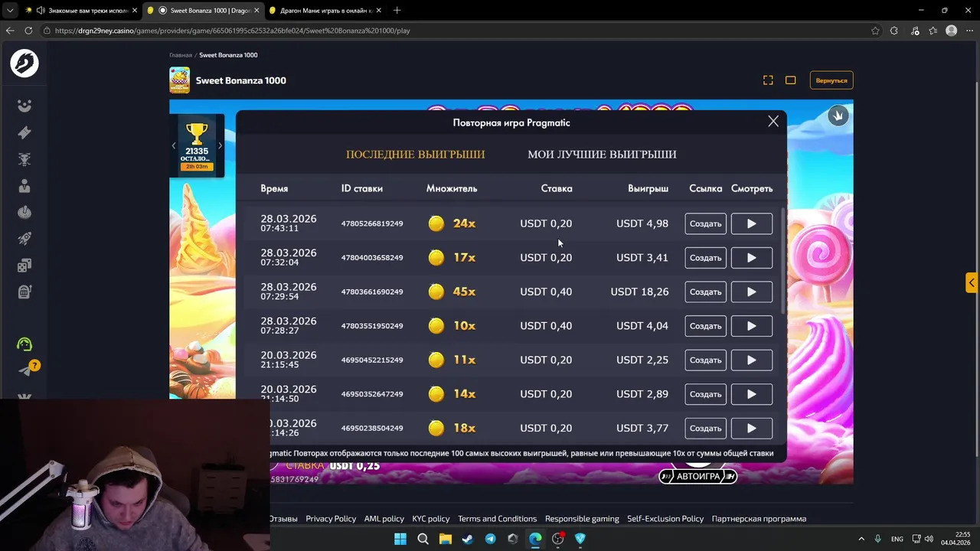This screenshot has width=980, height=551.
Task: Open Responsible gaming footer link
Action: click(x=582, y=519)
